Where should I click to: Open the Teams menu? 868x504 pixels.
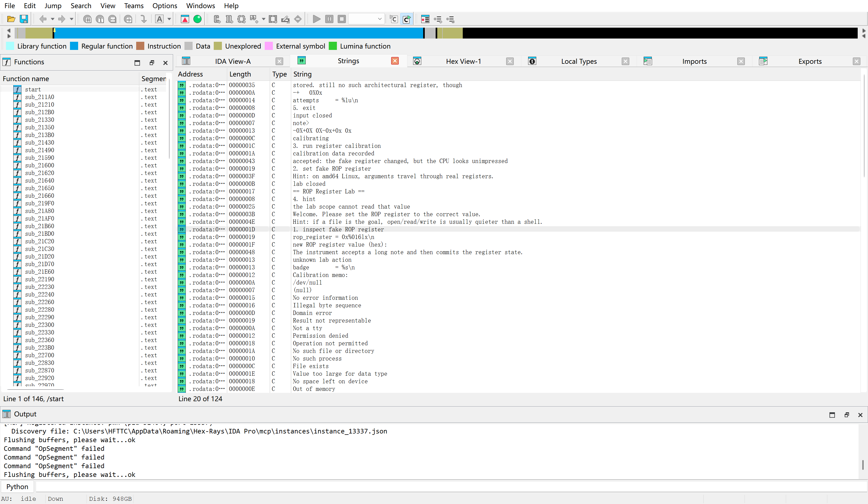click(x=134, y=6)
